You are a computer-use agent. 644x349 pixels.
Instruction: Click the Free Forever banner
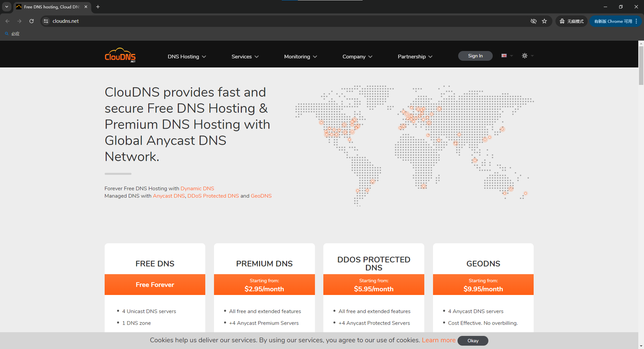155,285
